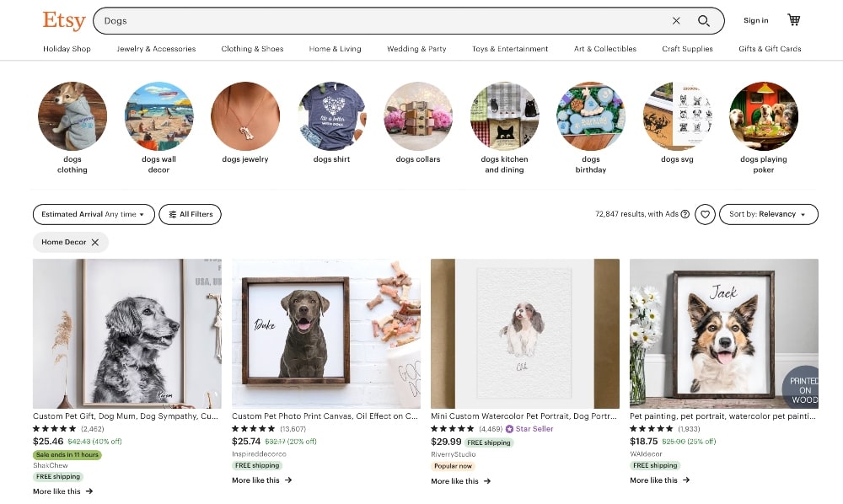Click the Sign in link

pyautogui.click(x=756, y=20)
